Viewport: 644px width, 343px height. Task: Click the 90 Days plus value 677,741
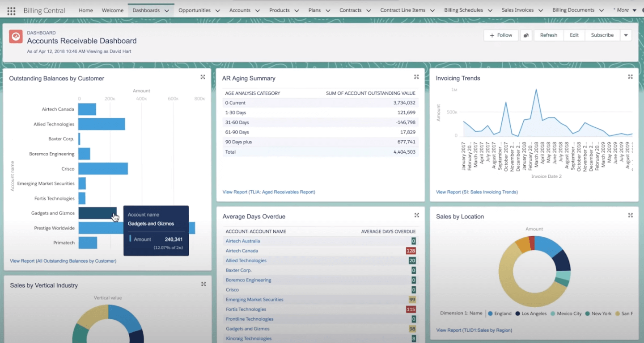[406, 142]
